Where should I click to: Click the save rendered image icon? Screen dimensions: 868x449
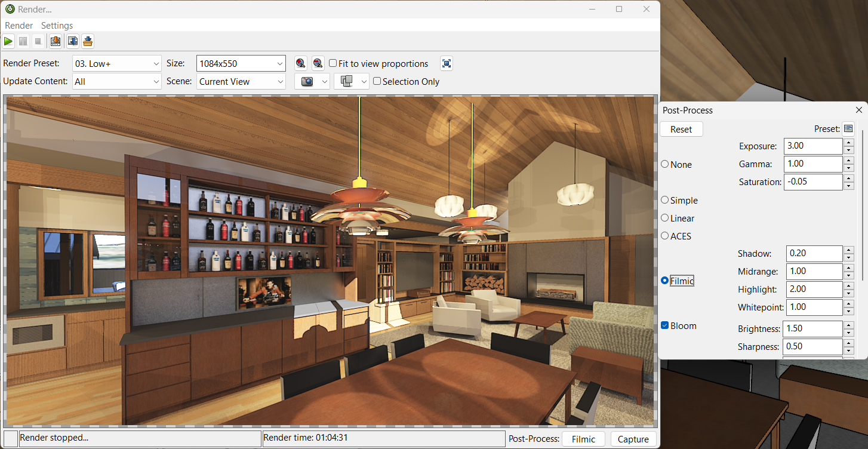[56, 41]
